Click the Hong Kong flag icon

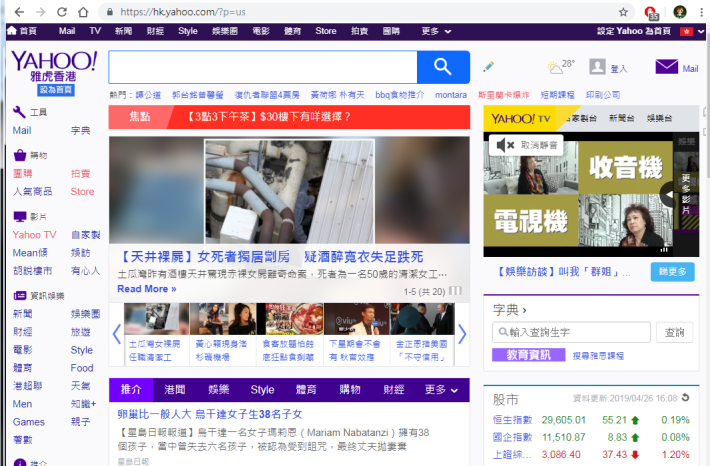[686, 31]
